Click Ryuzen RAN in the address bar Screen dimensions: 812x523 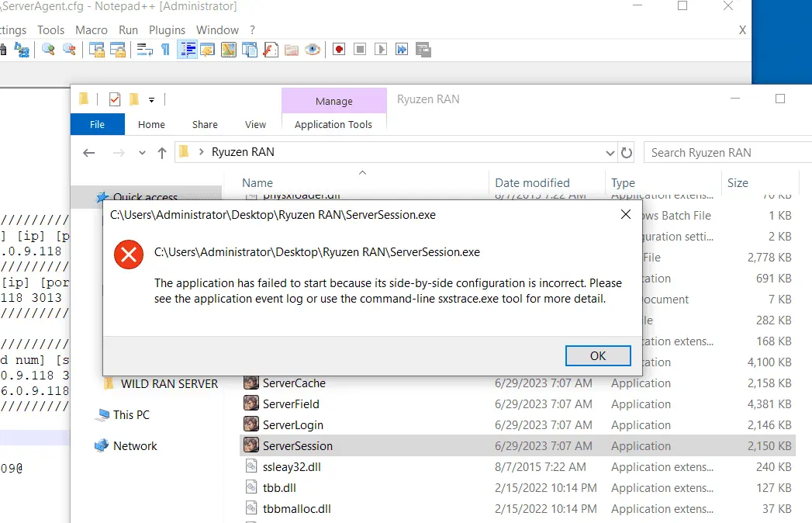(243, 152)
